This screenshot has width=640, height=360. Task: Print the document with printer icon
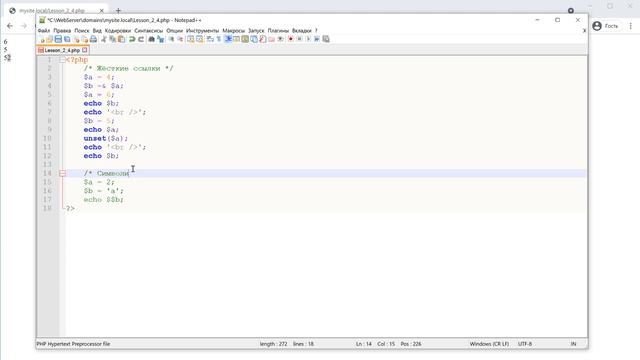coord(93,39)
